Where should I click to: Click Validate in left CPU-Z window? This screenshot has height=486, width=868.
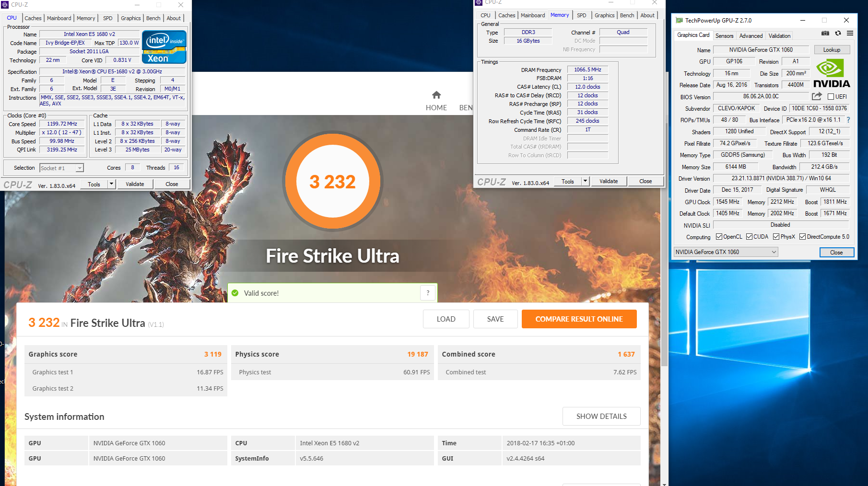click(135, 184)
